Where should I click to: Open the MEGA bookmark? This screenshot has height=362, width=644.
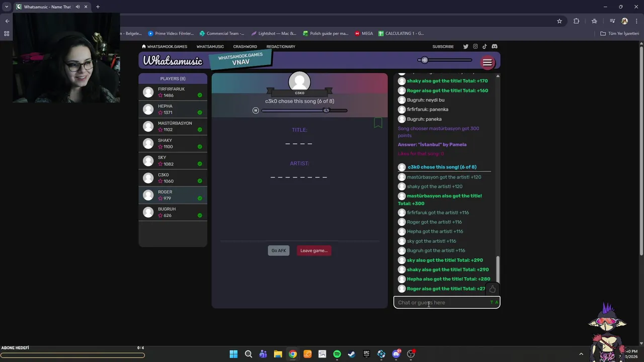(364, 34)
